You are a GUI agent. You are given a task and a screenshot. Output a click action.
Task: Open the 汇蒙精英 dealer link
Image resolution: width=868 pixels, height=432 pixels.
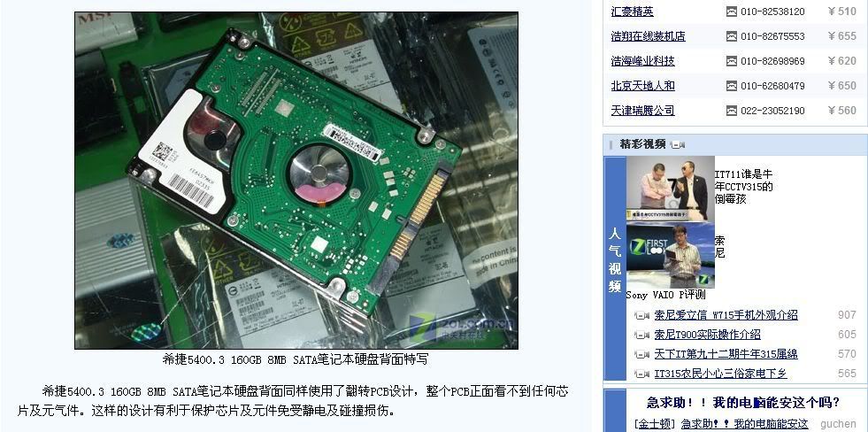tap(632, 12)
